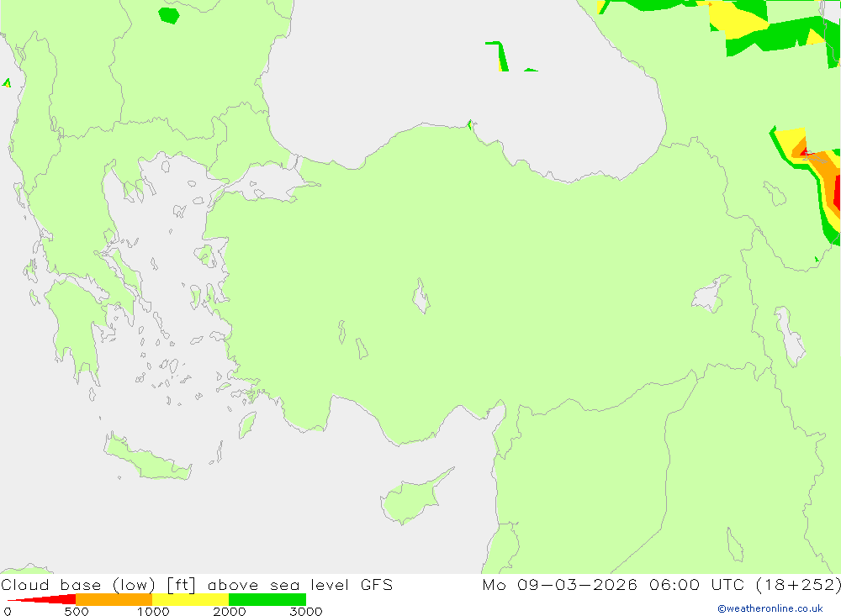Select the red 0-500 ft legend segment
Image resolution: width=841 pixels, height=616 pixels.
[41, 599]
